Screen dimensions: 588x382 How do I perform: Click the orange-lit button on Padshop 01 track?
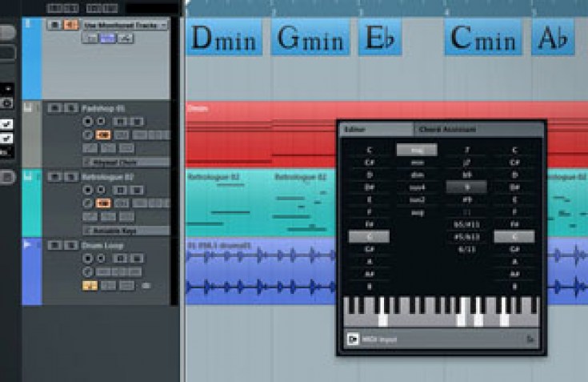tap(103, 135)
